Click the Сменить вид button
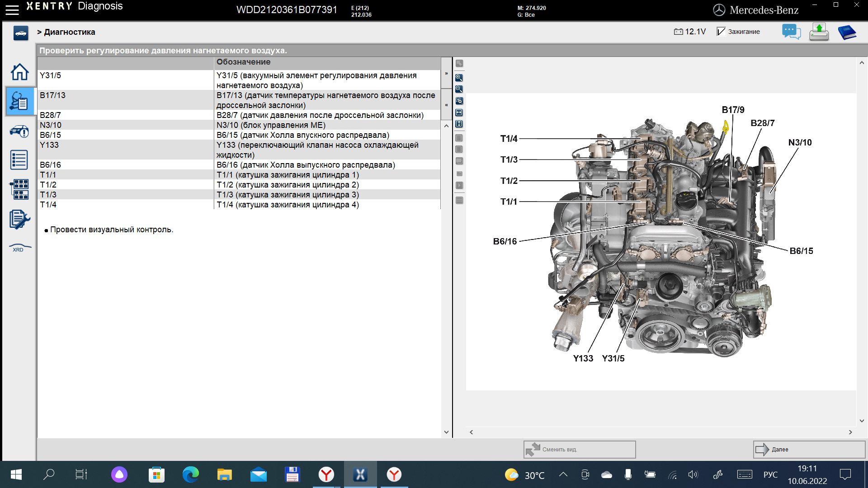868x488 pixels. (x=579, y=449)
